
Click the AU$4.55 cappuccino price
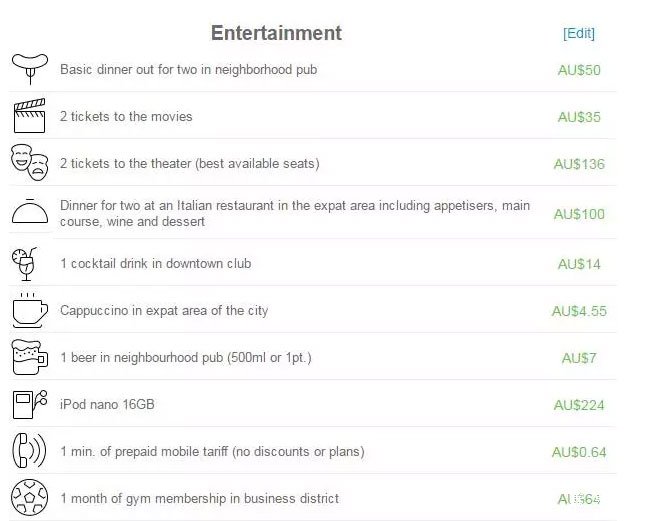pyautogui.click(x=579, y=311)
